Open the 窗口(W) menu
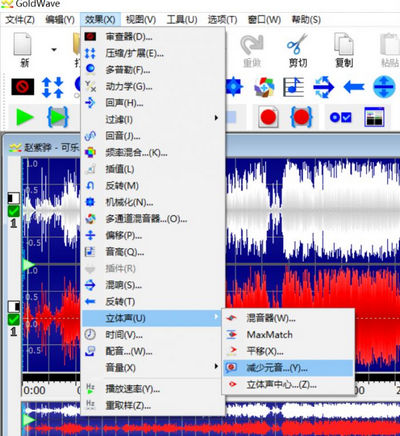The width and height of the screenshot is (400, 436). click(264, 20)
